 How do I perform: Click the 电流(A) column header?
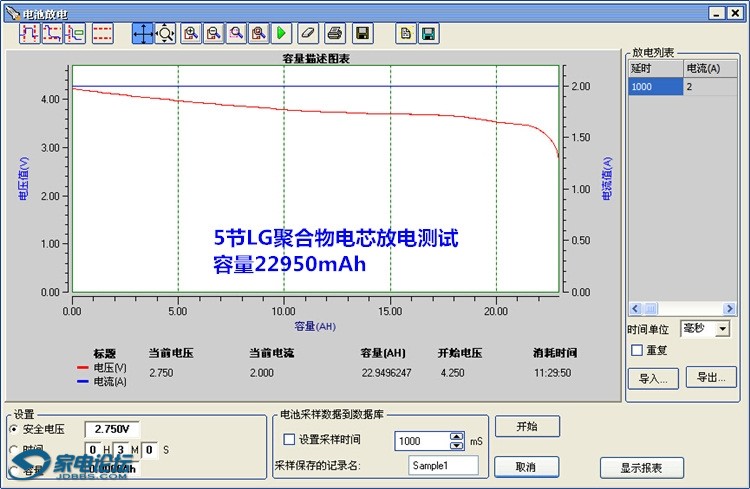click(710, 68)
